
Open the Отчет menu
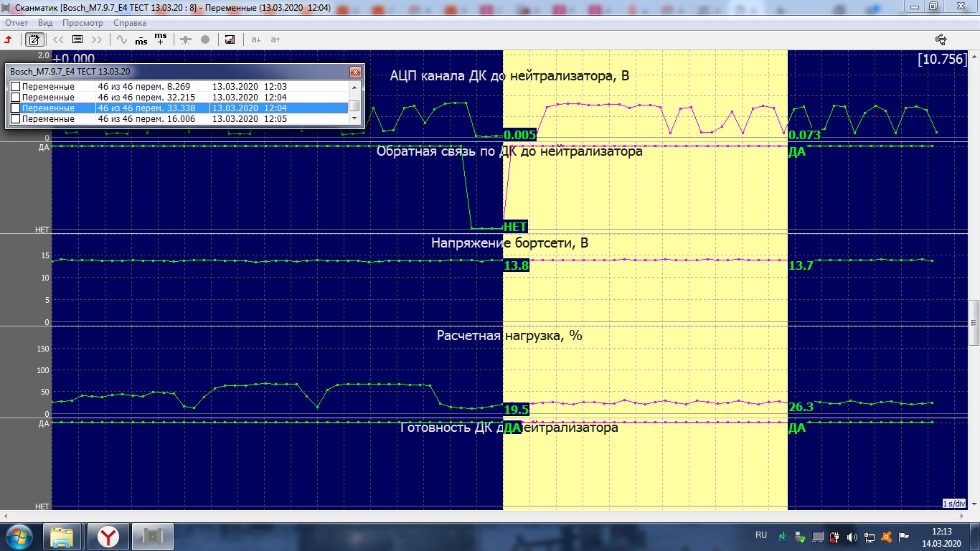coord(17,23)
